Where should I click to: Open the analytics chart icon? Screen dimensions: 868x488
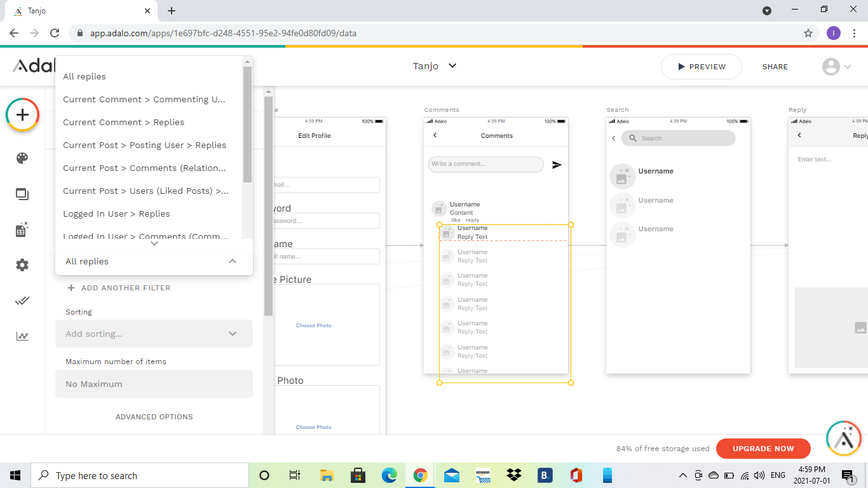pyautogui.click(x=22, y=336)
